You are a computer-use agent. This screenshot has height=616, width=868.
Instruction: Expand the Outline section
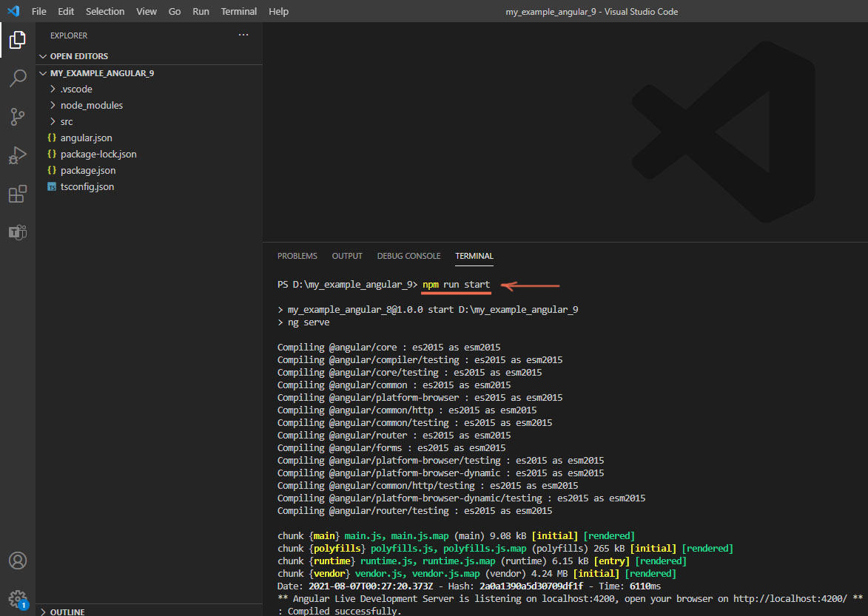pos(67,612)
